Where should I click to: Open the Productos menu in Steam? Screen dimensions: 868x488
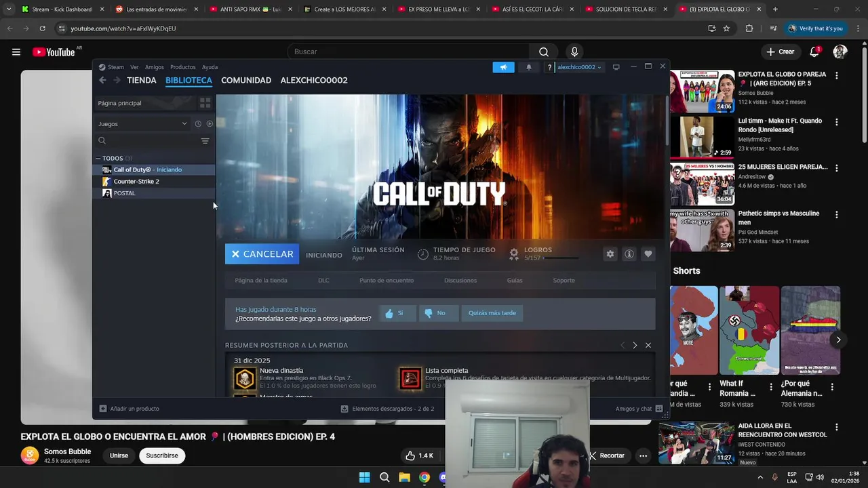point(182,67)
